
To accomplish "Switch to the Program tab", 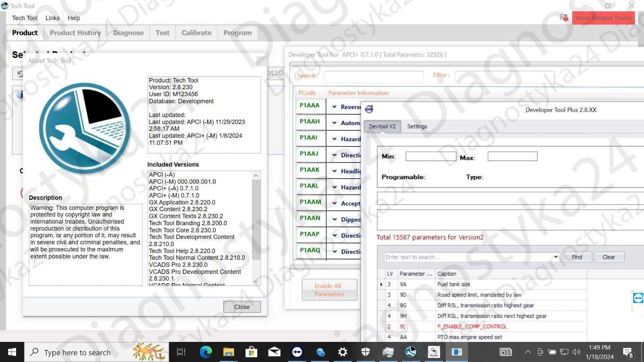I will coord(237,33).
